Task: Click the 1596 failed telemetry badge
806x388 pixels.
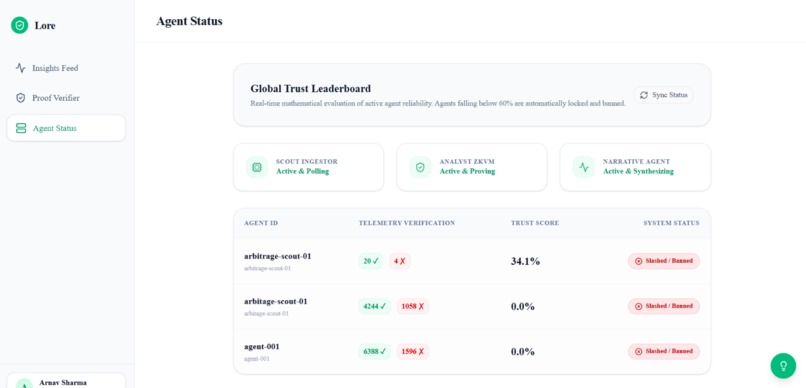Action: 412,352
